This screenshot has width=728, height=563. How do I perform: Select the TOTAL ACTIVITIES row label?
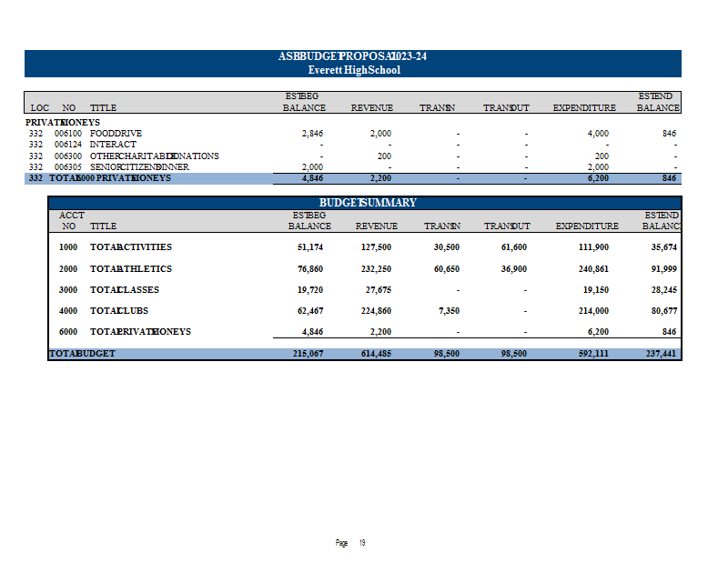(x=131, y=246)
